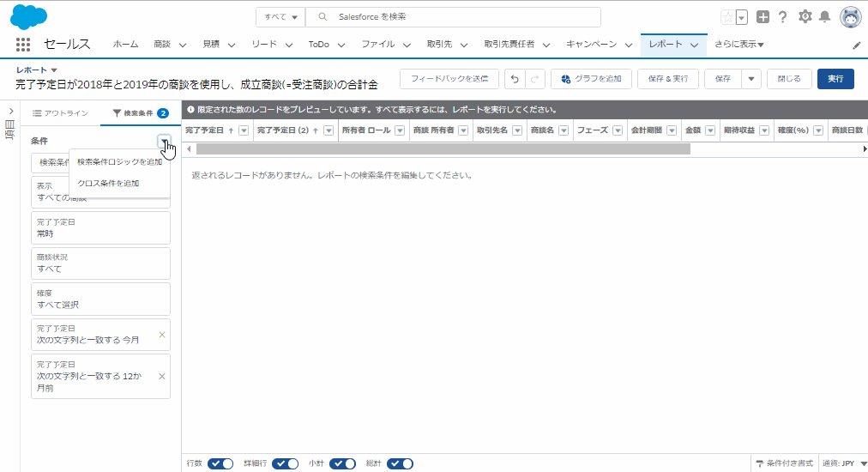Click the pencil edit navigation icon
Image resolution: width=868 pixels, height=472 pixels.
click(x=856, y=45)
